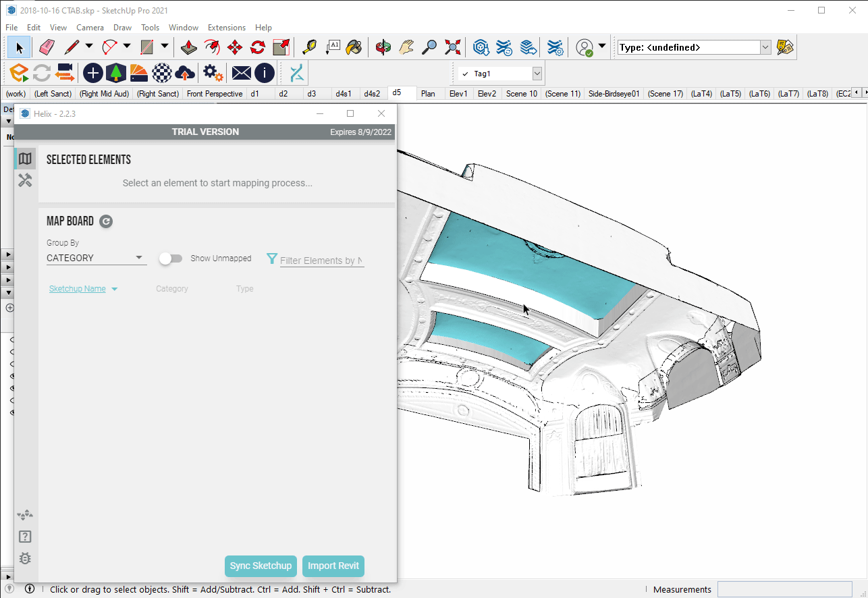Activate the Rotate tool
Screen dimensions: 868x598
click(258, 47)
